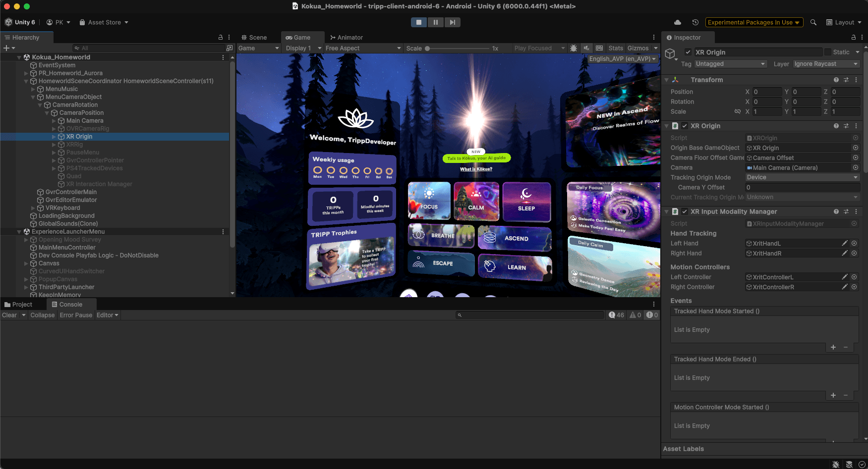The width and height of the screenshot is (868, 469).
Task: Switch to the Project tab
Action: 20,304
